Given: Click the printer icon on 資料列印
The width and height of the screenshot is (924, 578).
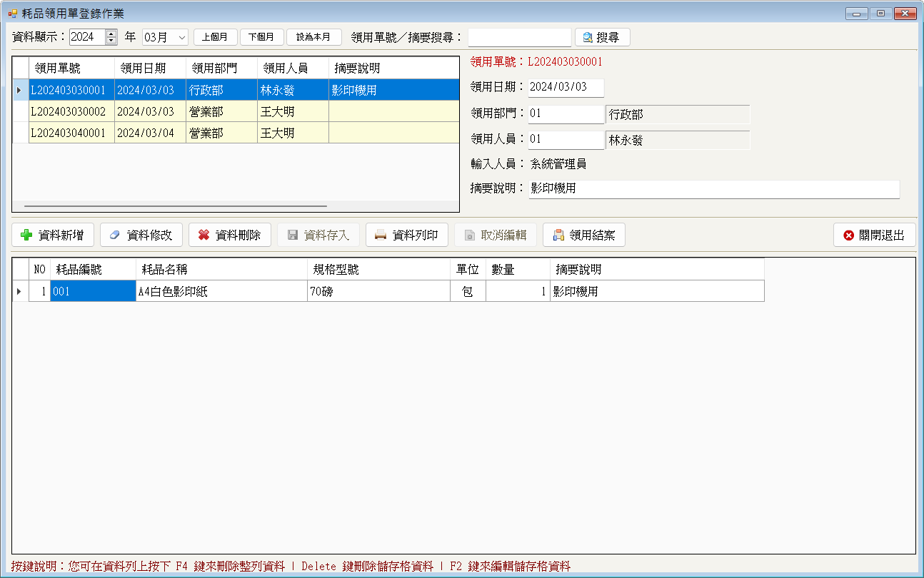Looking at the screenshot, I should pos(381,235).
